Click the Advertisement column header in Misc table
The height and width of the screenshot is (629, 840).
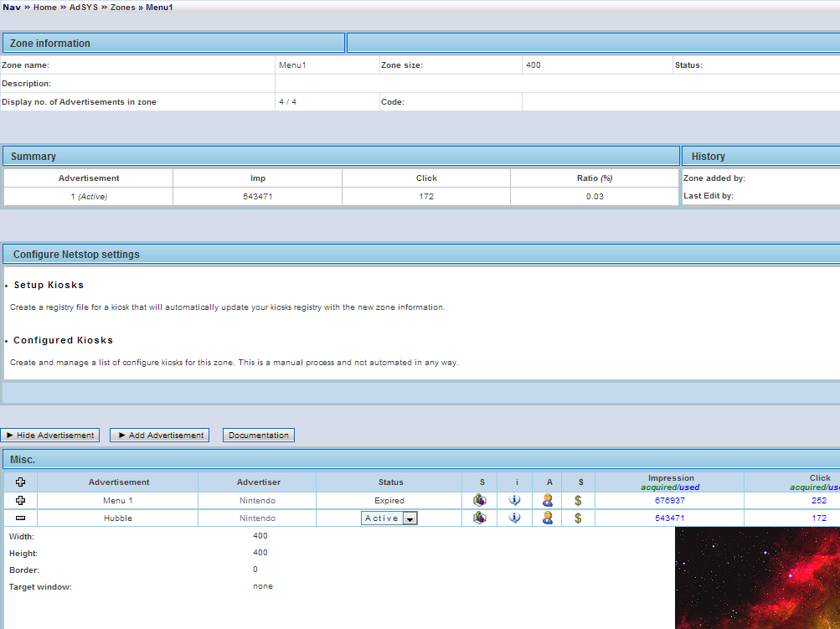coord(119,482)
